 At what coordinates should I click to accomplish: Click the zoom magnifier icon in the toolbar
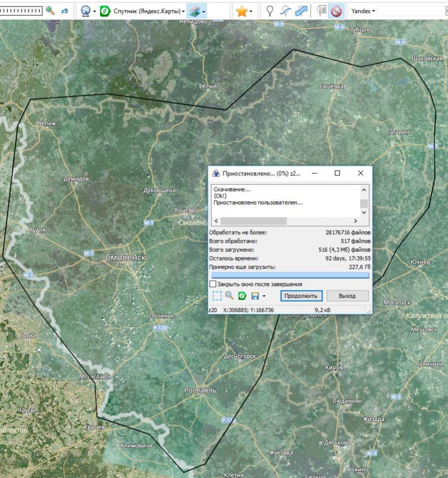tap(50, 11)
